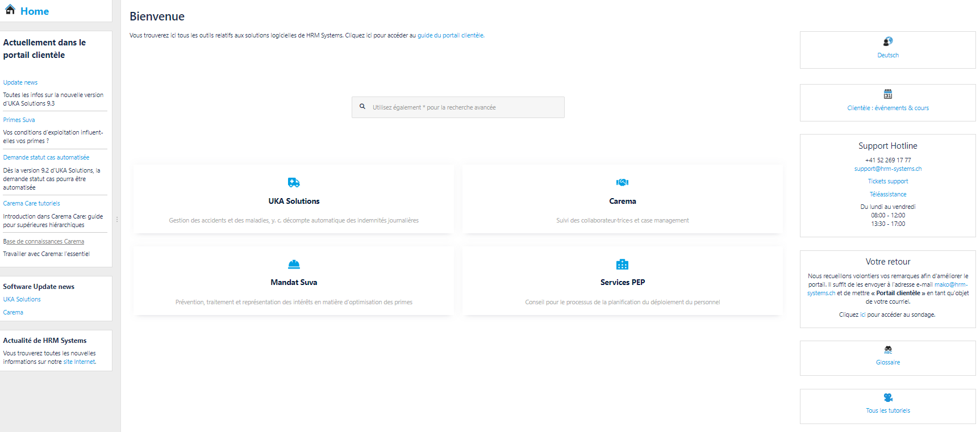Open the UKA Solutions card title
This screenshot has height=432, width=980.
[x=294, y=201]
